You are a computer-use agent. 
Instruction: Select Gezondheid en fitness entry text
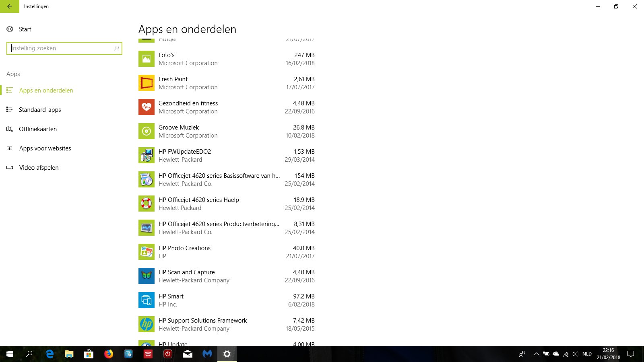[188, 103]
